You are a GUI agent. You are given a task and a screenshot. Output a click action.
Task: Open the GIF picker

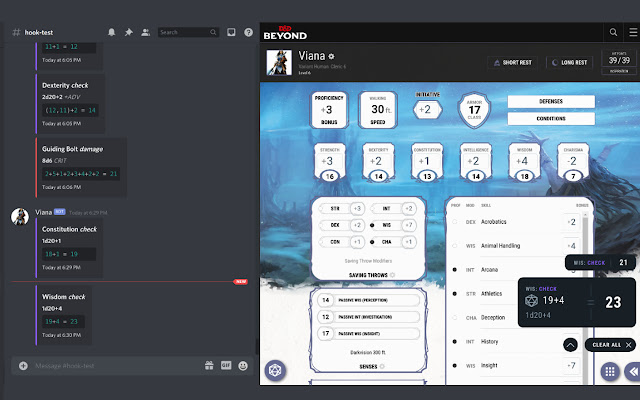point(226,365)
